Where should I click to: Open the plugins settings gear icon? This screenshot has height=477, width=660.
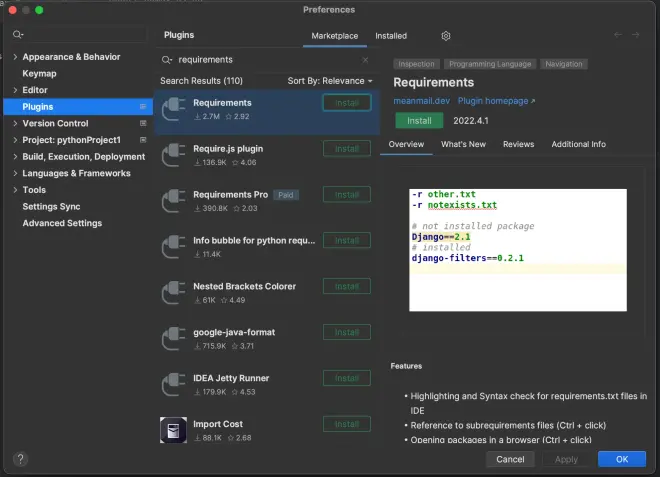(446, 36)
